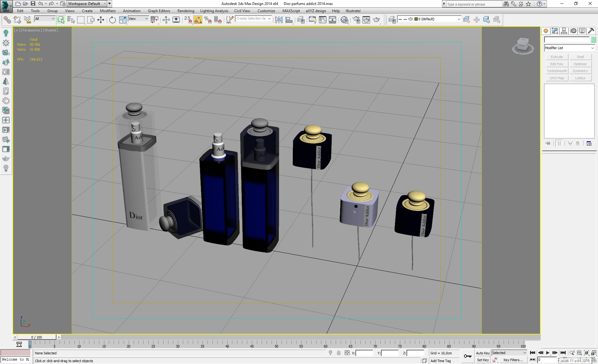The height and width of the screenshot is (364, 598).
Task: Expand the quick access toolbar arrow
Action: (x=110, y=4)
